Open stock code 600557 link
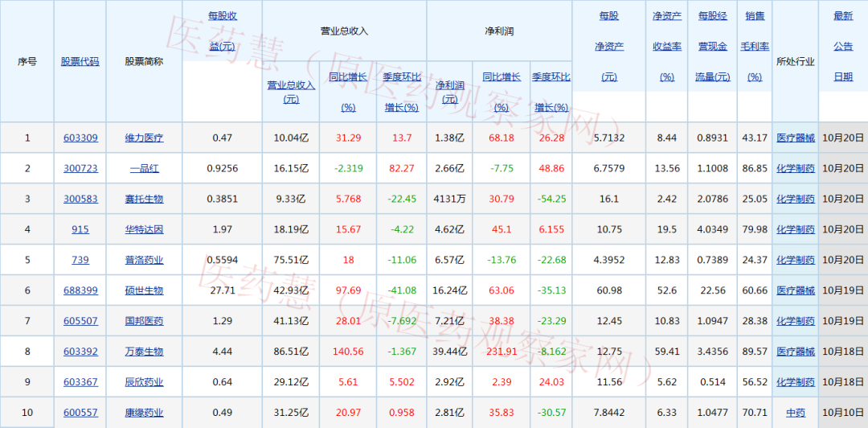This screenshot has height=428, width=868. tap(80, 413)
